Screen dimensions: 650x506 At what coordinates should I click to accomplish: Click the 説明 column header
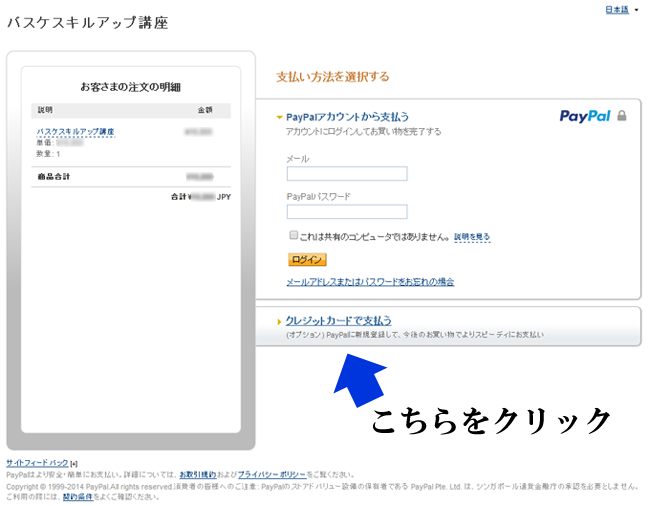tap(45, 110)
